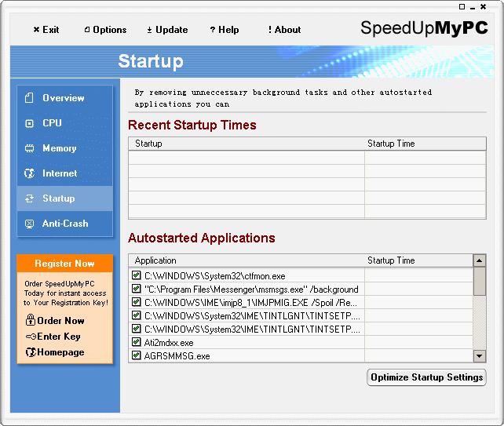Disable the Ati2mdxx.exe startup entry
The width and height of the screenshot is (504, 426).
click(137, 342)
